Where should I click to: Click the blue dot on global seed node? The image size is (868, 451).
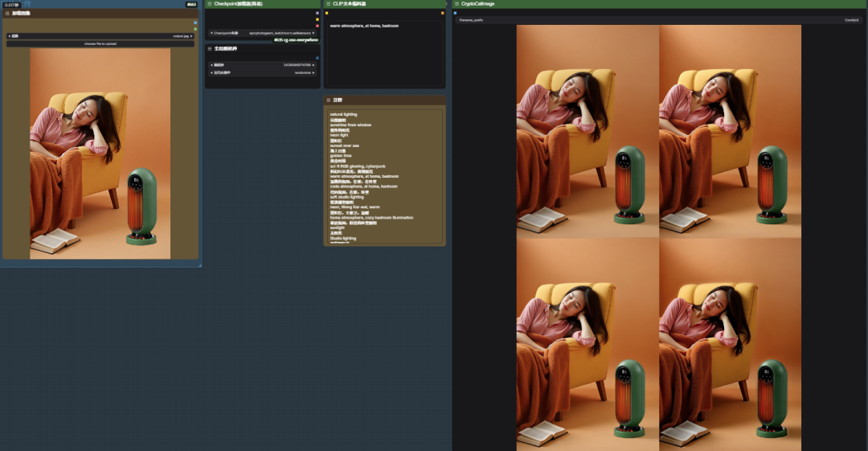(x=317, y=58)
